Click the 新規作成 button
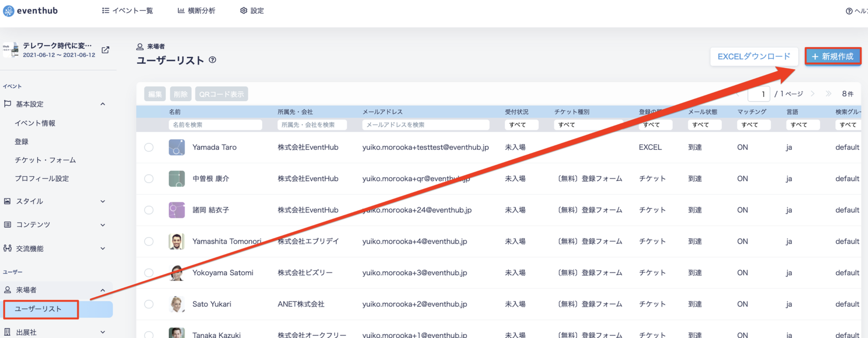868x338 pixels. click(x=833, y=56)
